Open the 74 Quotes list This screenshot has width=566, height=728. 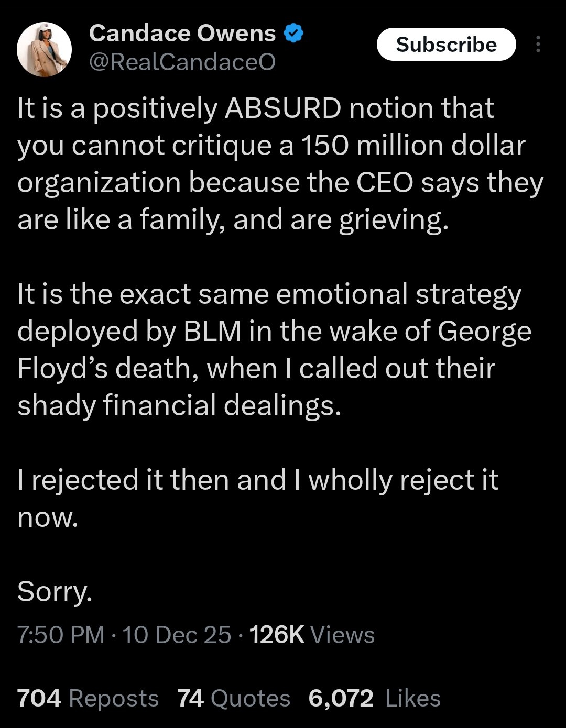point(233,698)
